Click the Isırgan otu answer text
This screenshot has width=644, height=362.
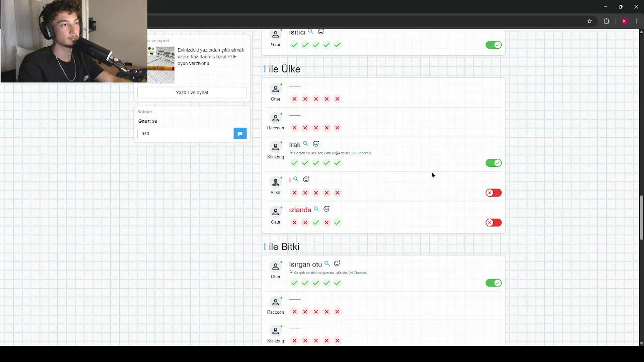(305, 264)
